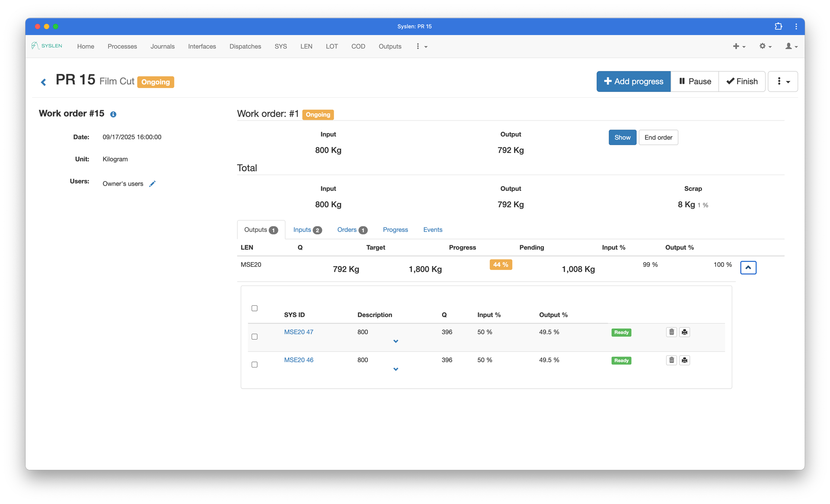The image size is (830, 504).
Task: Expand the MSE20 47 description chevron
Action: pyautogui.click(x=396, y=341)
